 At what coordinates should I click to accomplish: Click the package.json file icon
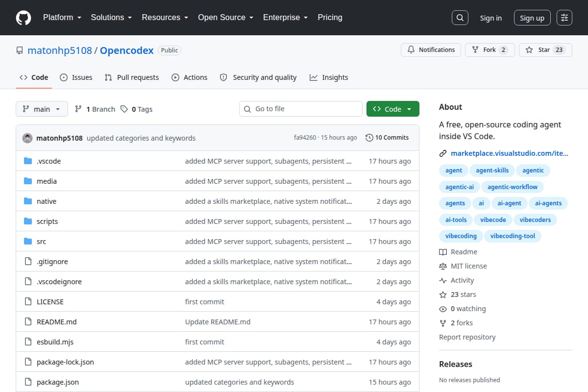(28, 382)
